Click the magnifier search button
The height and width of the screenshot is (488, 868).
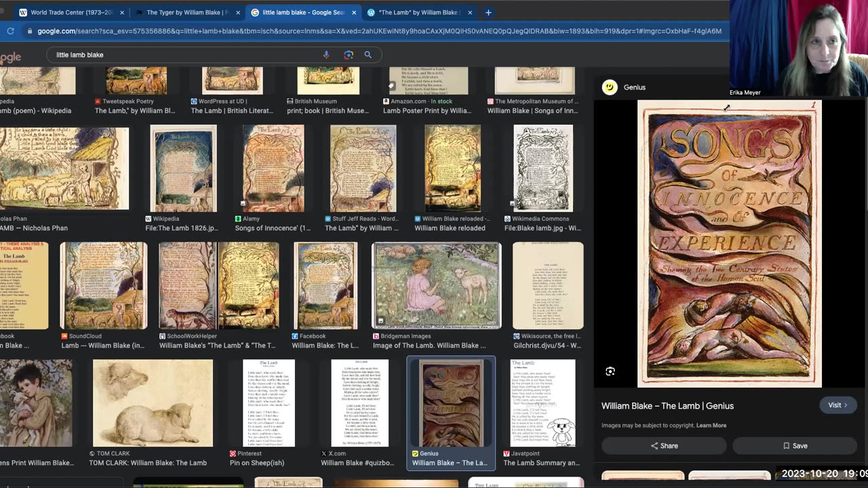[368, 55]
